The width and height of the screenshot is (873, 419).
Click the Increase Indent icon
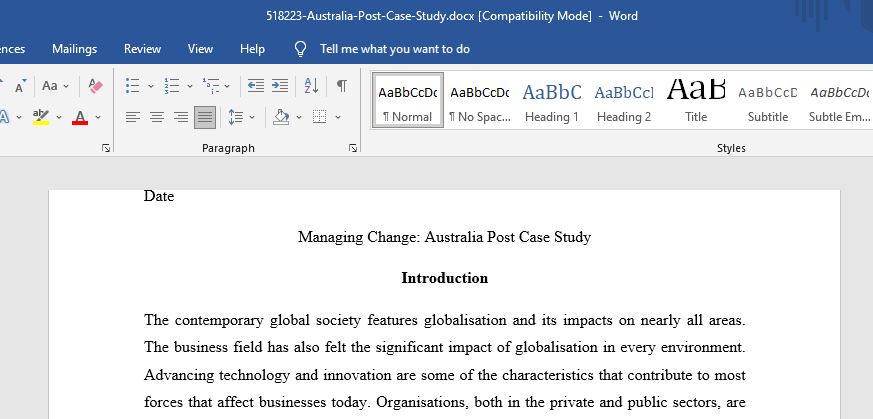coord(279,86)
